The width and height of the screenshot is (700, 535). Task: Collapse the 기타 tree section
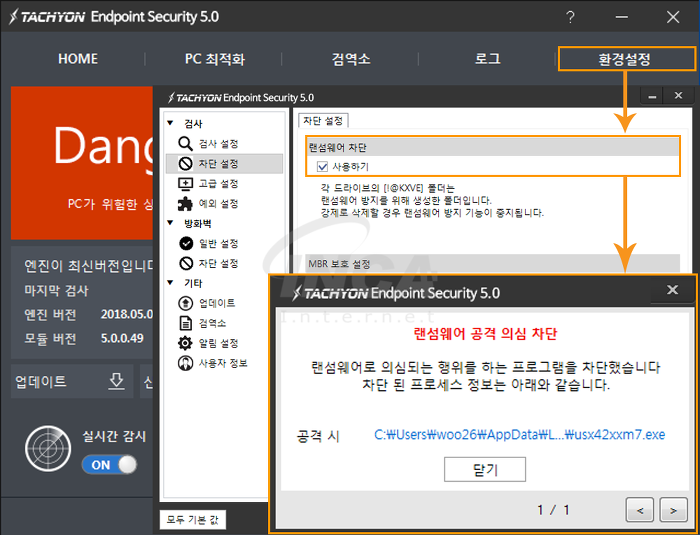coord(171,283)
